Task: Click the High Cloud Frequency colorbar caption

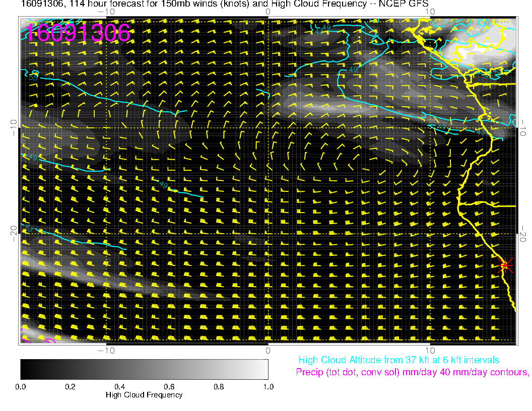Action: coord(144,395)
